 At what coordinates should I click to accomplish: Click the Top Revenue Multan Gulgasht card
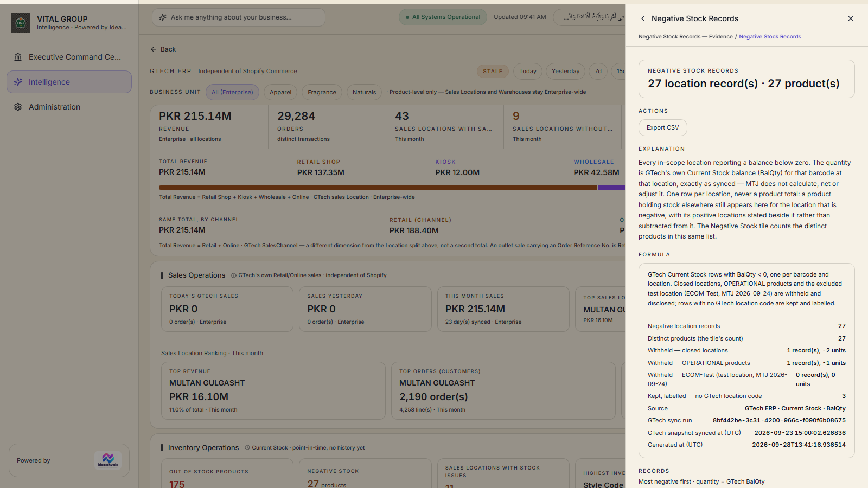[273, 391]
